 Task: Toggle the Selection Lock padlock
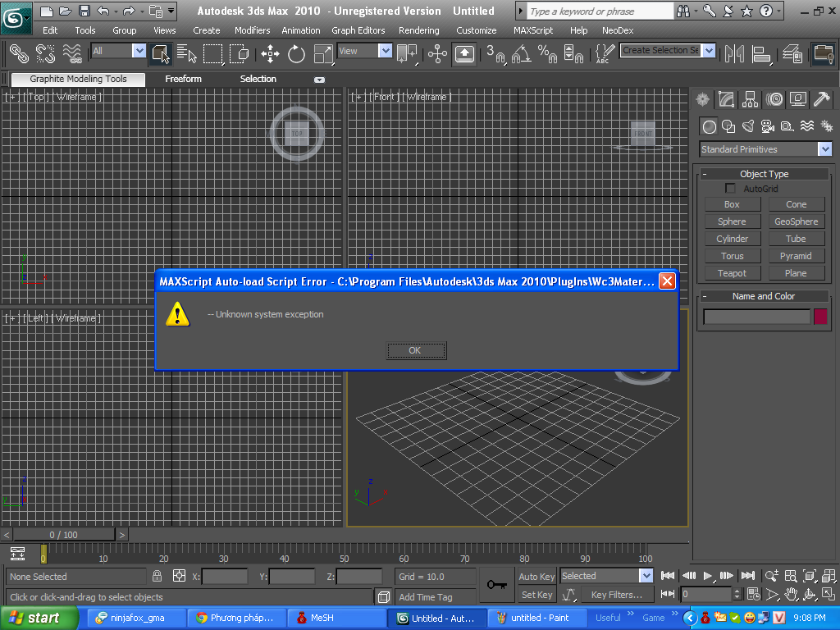click(157, 576)
